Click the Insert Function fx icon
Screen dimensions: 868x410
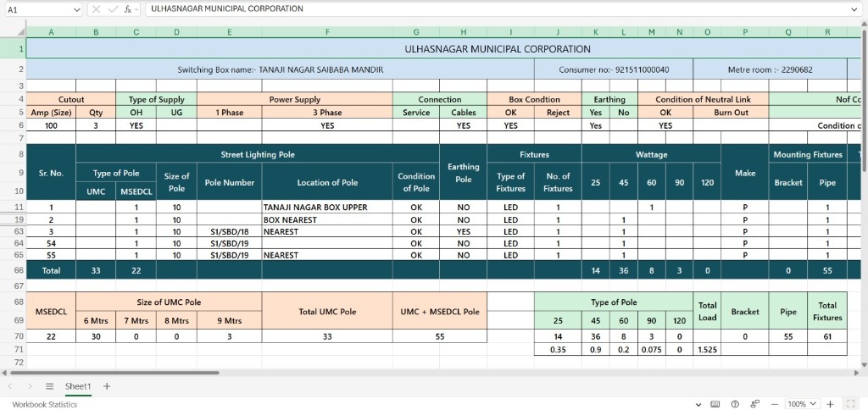tap(127, 8)
